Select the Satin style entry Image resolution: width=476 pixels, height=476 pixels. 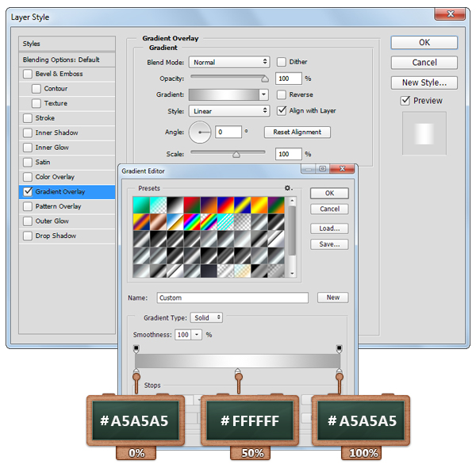point(67,162)
